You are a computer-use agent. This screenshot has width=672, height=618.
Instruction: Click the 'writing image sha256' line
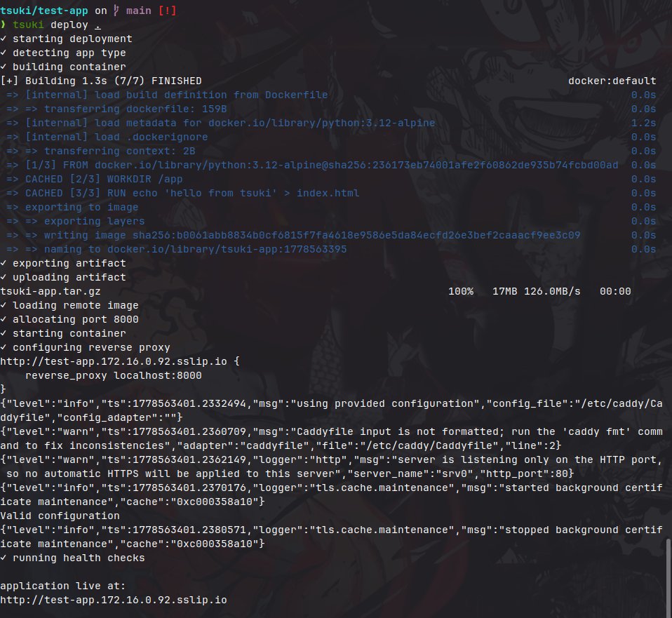[293, 235]
